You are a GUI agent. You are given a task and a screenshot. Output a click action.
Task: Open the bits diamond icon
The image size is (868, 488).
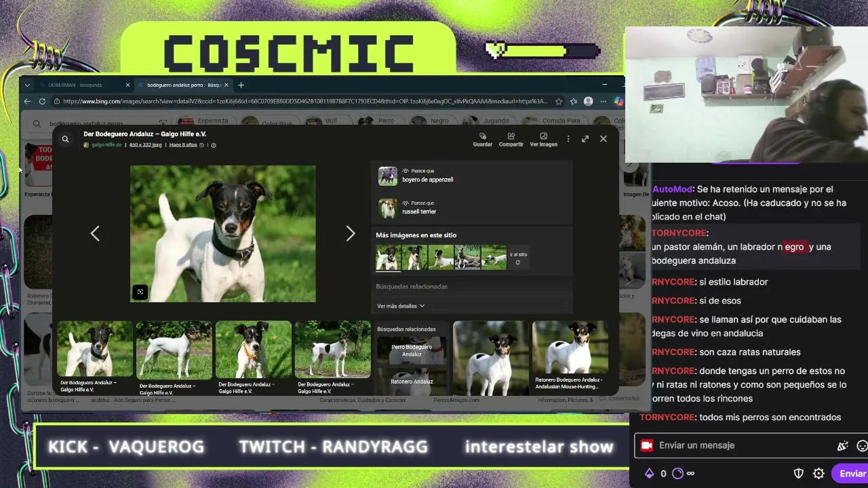click(x=649, y=474)
